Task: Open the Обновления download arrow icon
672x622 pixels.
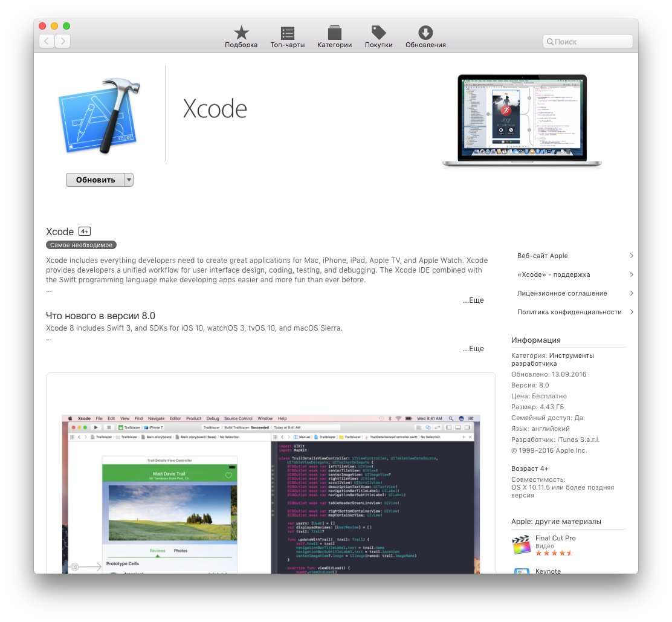Action: tap(425, 33)
